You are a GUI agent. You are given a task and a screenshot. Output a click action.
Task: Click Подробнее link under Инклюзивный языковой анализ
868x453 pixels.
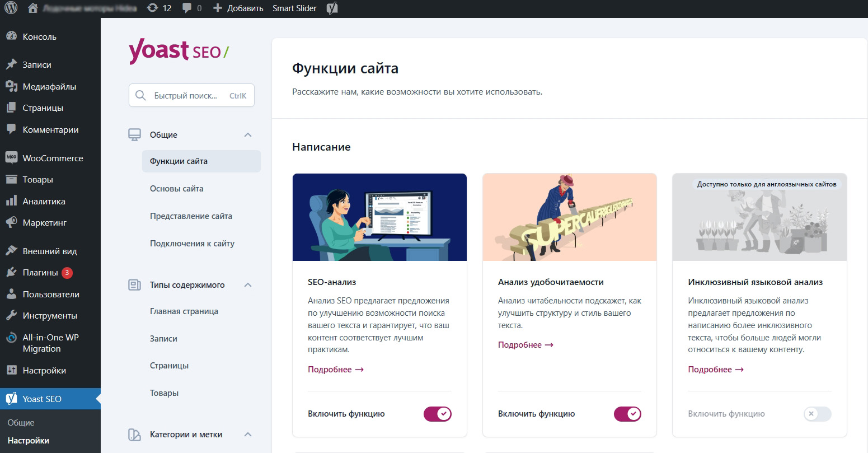point(716,370)
